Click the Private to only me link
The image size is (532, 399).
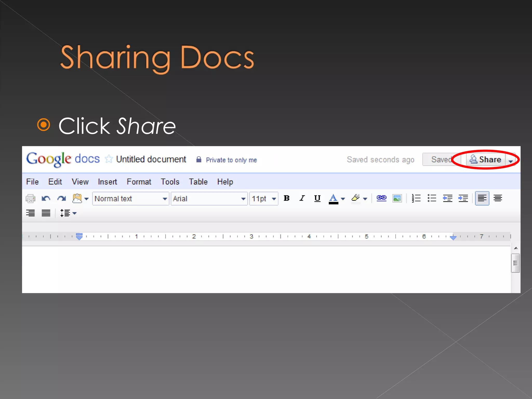tap(231, 160)
